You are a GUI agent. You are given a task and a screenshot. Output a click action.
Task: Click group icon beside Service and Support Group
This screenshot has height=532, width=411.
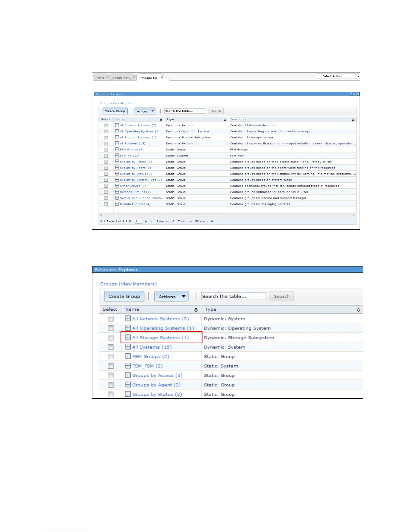point(117,198)
